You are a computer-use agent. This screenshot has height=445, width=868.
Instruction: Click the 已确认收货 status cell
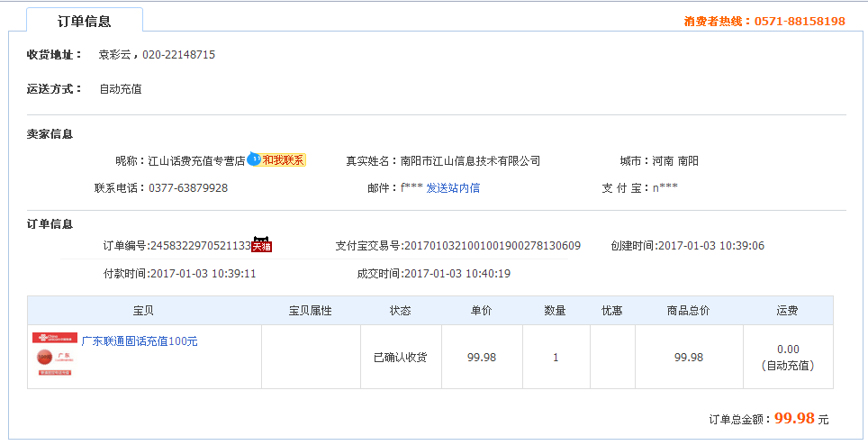[401, 358]
